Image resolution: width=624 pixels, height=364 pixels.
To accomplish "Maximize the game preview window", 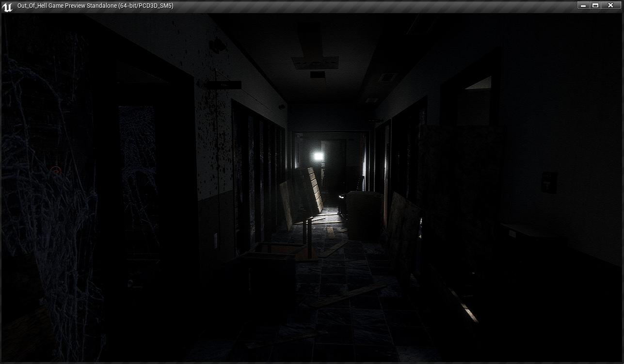I will point(595,5).
